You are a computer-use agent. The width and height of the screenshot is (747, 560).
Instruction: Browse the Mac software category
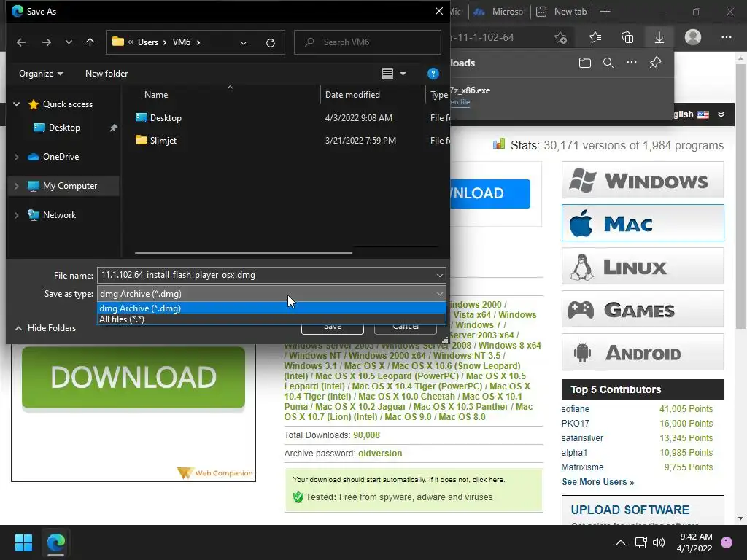643,223
